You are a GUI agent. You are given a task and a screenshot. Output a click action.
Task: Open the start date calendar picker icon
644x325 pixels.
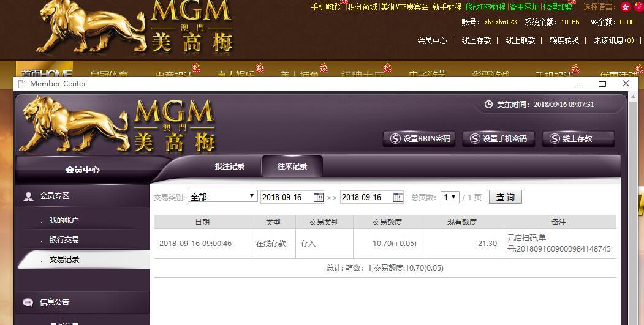pyautogui.click(x=318, y=197)
